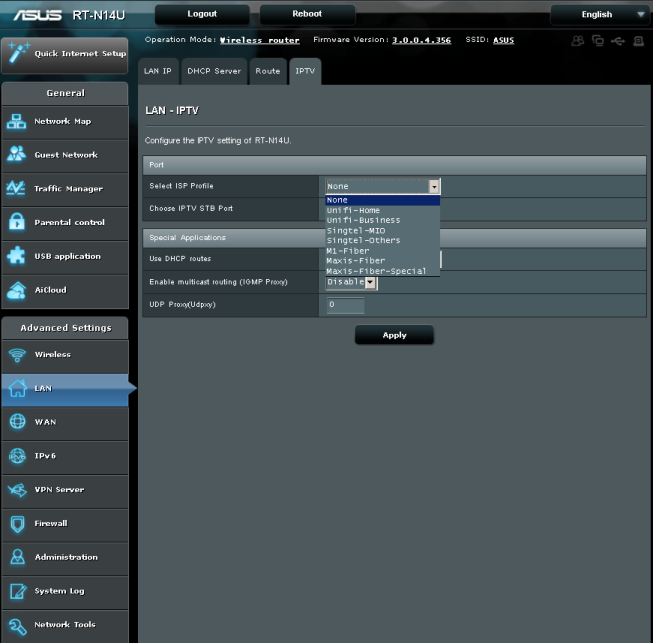
Task: Open the multicast routing Disable dropdown
Action: tap(351, 282)
